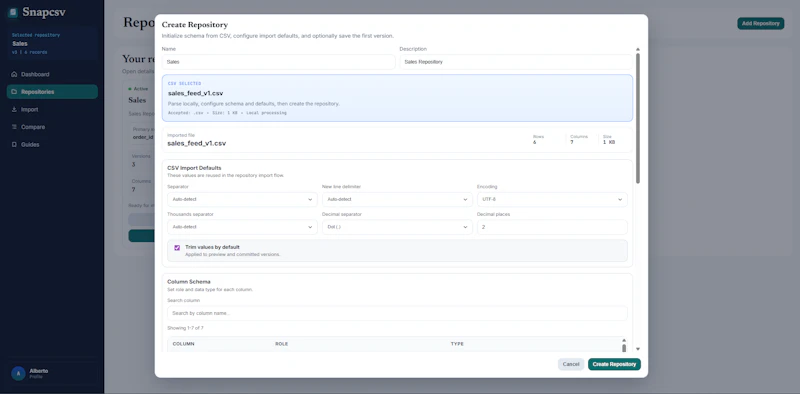This screenshot has width=800, height=394.
Task: Open the Separator dropdown
Action: click(x=242, y=200)
